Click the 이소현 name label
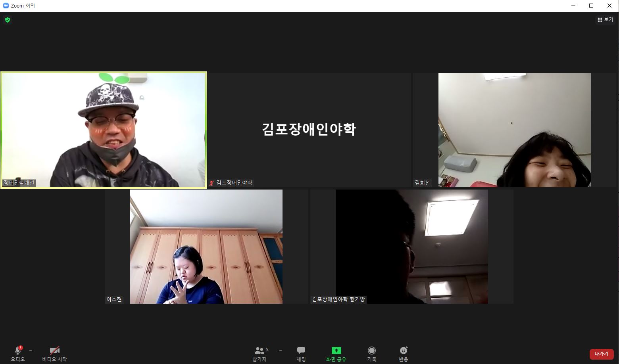 114,299
